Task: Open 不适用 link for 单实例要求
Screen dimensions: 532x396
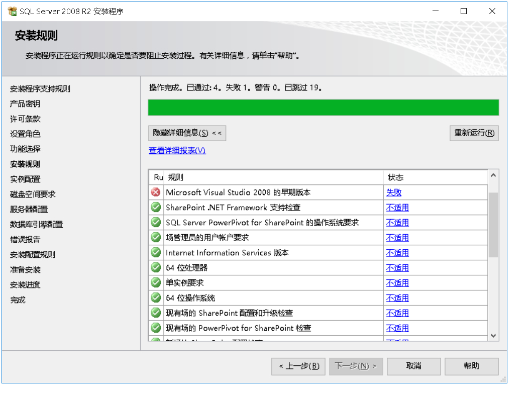Action: tap(397, 282)
